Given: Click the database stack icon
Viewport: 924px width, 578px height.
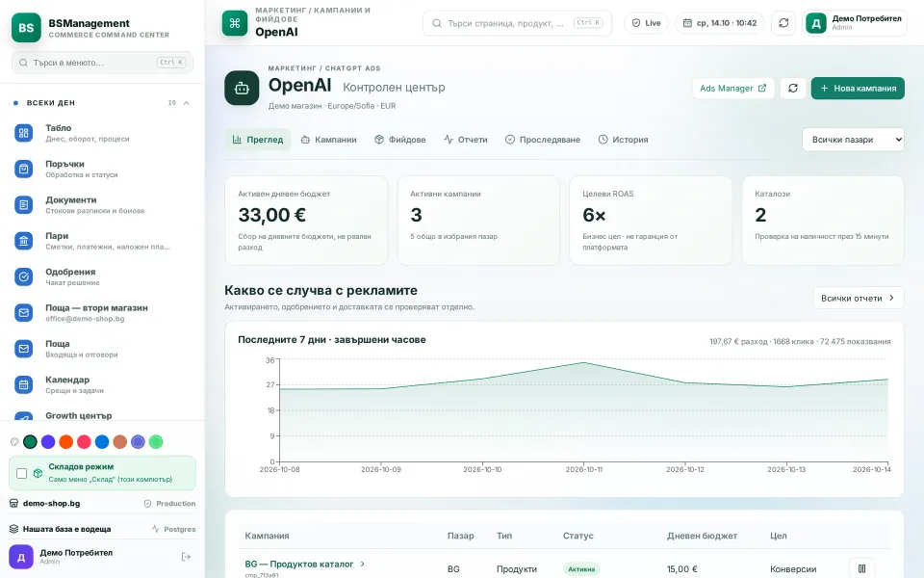Looking at the screenshot, I should pyautogui.click(x=14, y=529).
